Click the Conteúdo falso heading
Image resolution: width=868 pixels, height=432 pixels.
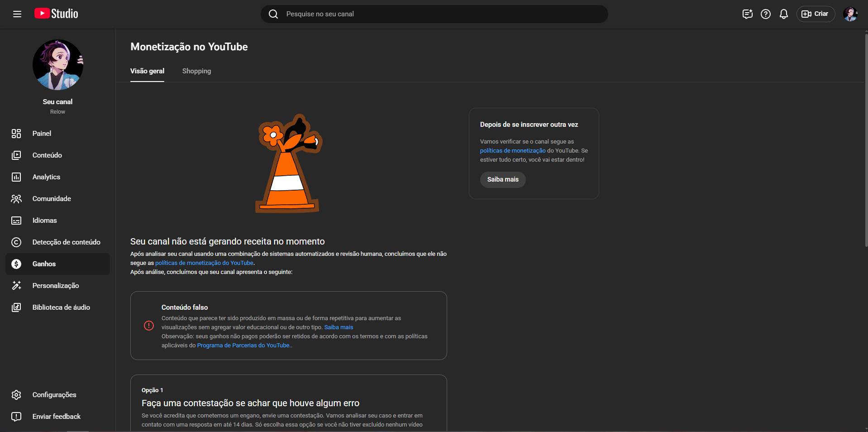coord(185,307)
